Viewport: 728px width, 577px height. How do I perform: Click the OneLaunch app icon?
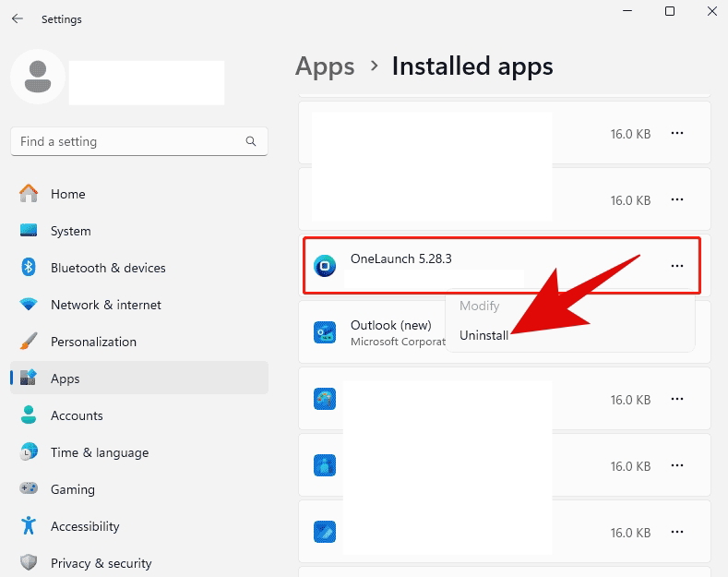pyautogui.click(x=325, y=266)
